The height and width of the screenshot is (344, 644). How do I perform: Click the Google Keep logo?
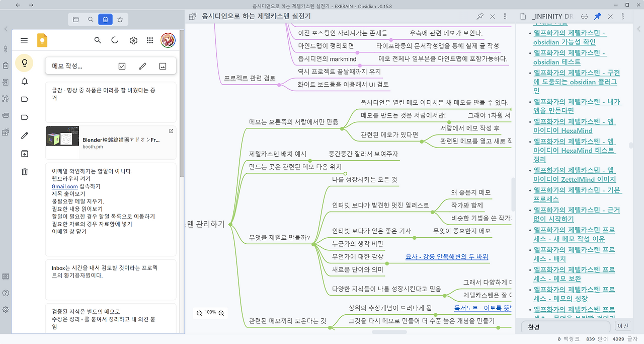(42, 40)
